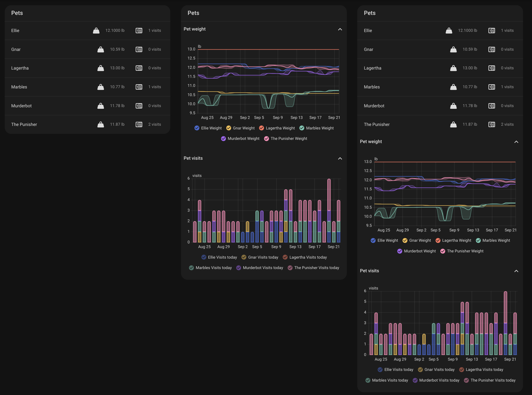Collapse Pet visits section in right card
The image size is (532, 395).
point(516,271)
